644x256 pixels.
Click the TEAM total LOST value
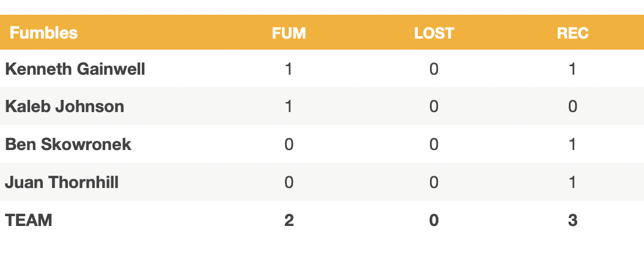point(434,220)
